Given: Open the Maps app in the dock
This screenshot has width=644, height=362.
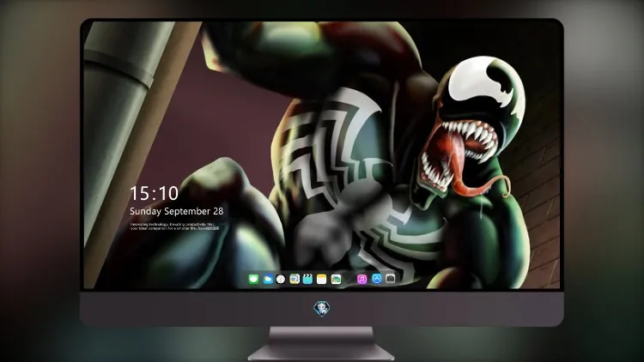Looking at the screenshot, I should point(295,279).
